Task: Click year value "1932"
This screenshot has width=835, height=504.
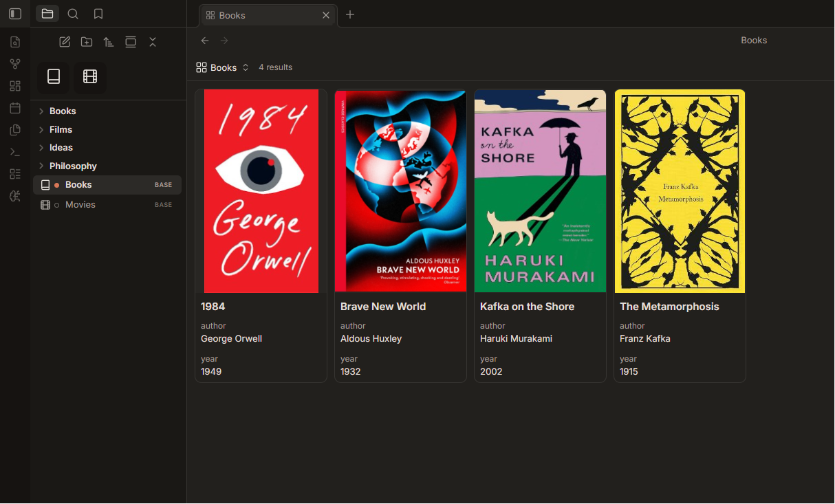Action: tap(351, 371)
